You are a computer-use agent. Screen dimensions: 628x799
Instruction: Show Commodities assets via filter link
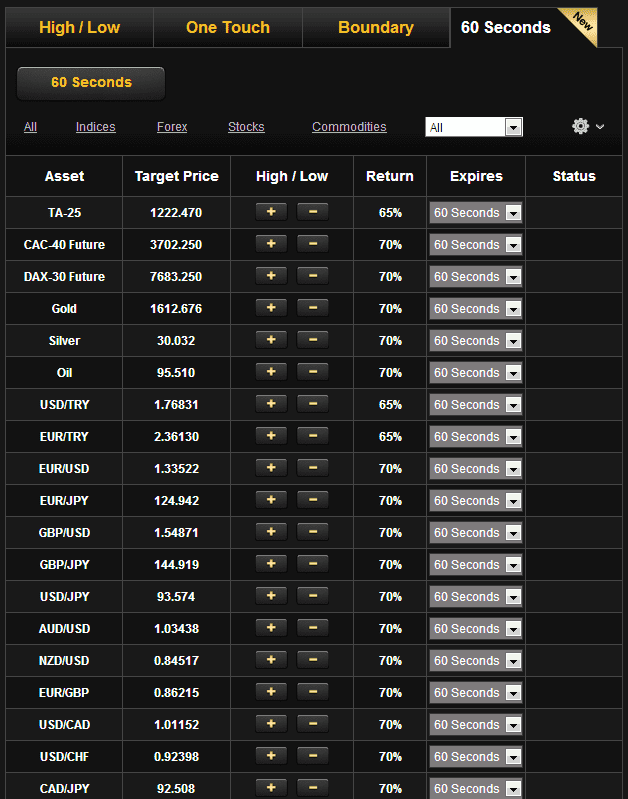349,127
